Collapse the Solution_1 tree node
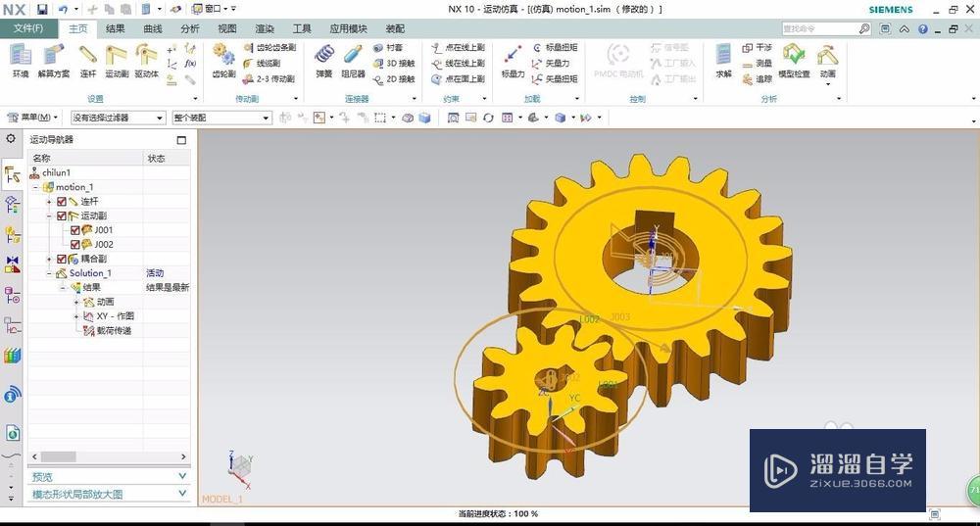The image size is (980, 526). click(x=49, y=273)
